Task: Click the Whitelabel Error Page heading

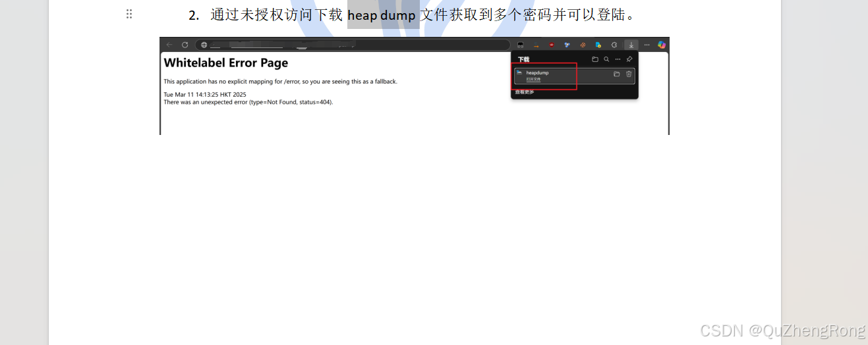Action: point(226,63)
